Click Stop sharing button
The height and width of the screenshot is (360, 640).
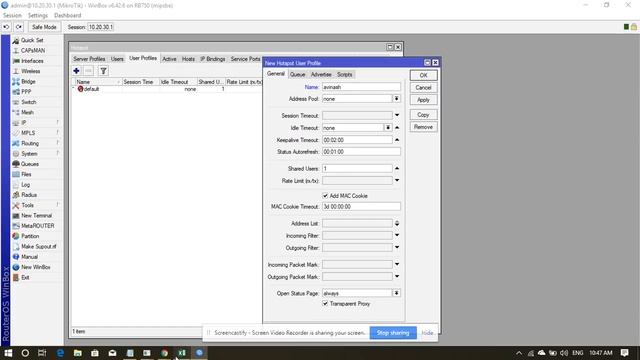[x=393, y=333]
